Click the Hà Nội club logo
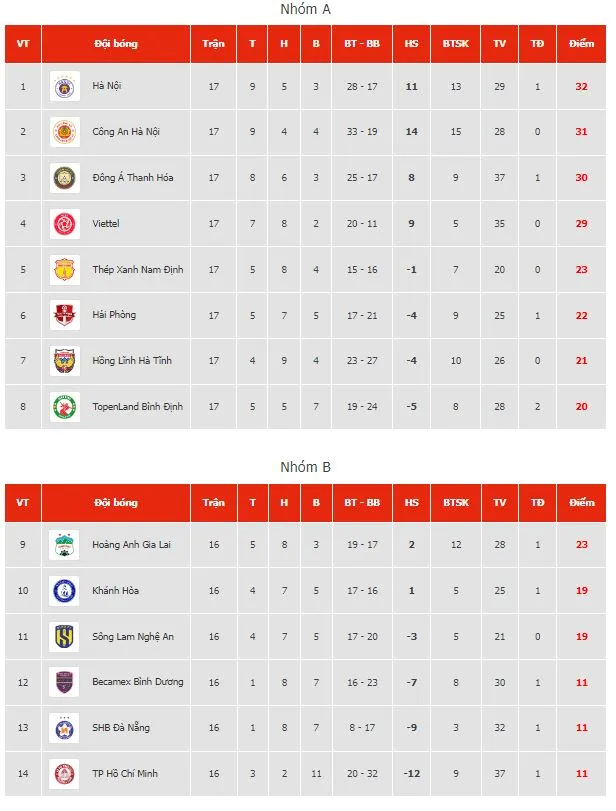 (x=66, y=87)
